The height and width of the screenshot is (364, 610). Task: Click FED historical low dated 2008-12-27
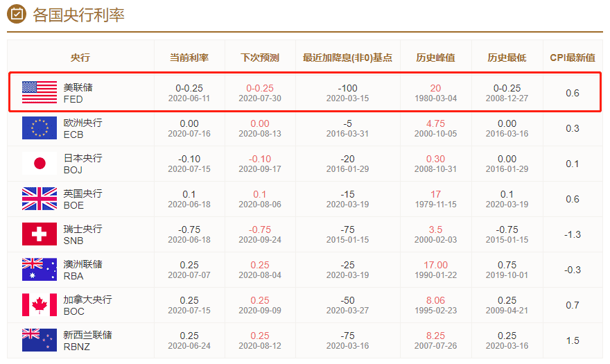click(x=507, y=93)
